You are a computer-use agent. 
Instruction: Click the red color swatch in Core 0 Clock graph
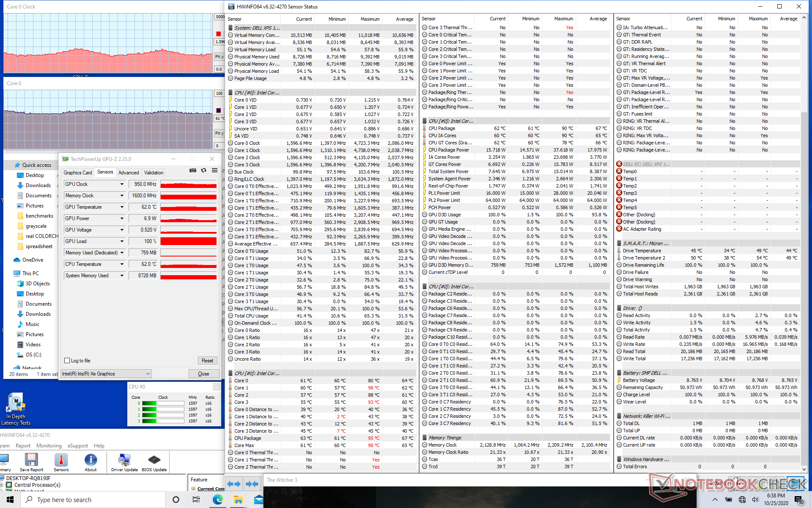pyautogui.click(x=219, y=34)
